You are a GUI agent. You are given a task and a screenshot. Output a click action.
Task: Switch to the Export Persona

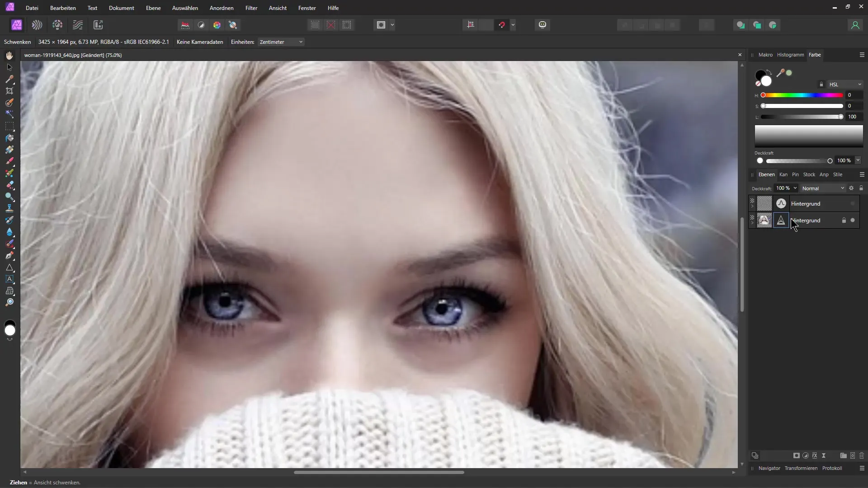coord(98,25)
